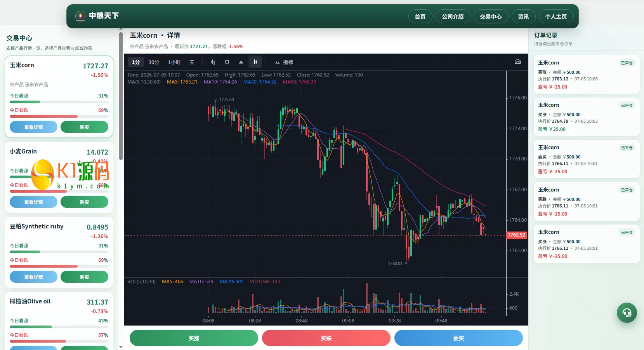Open 公司介绍 page

(453, 16)
